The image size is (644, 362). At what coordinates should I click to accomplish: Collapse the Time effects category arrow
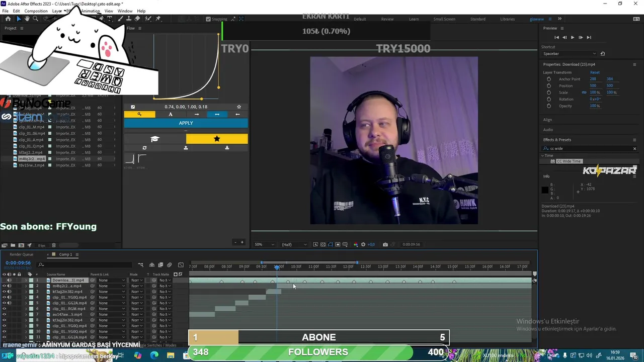click(543, 155)
